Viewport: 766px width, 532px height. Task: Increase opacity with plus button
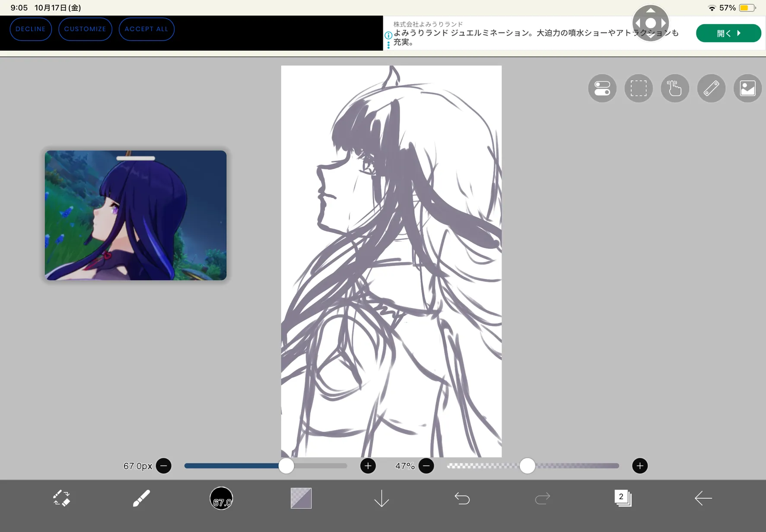640,466
